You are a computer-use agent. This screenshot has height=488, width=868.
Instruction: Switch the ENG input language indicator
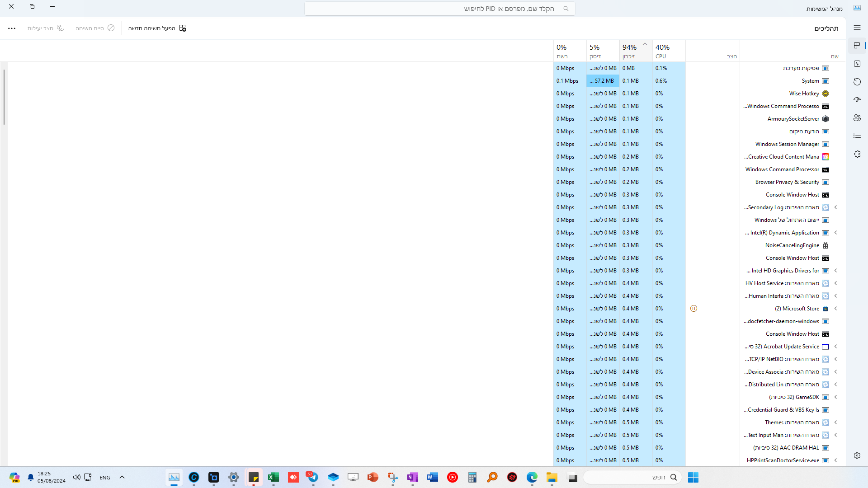pos(105,478)
